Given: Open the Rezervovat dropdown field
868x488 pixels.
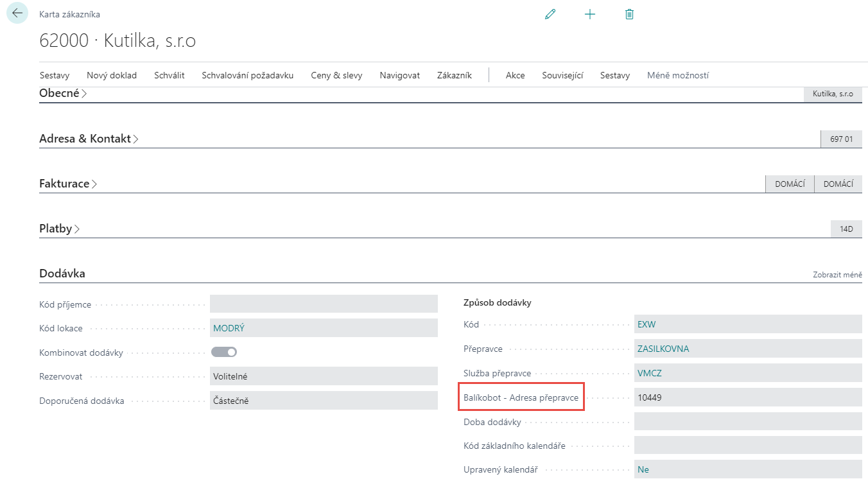Looking at the screenshot, I should [323, 376].
